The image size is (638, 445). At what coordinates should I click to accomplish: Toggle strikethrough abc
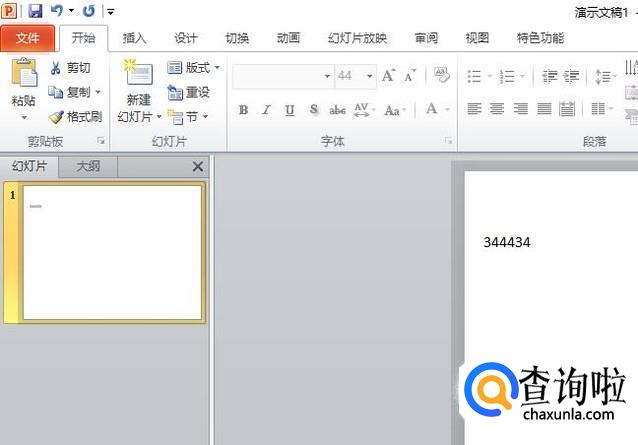337,110
